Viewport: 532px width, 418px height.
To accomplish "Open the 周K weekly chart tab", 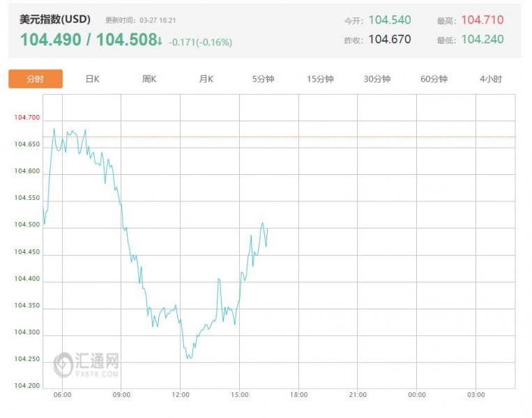I will (149, 79).
